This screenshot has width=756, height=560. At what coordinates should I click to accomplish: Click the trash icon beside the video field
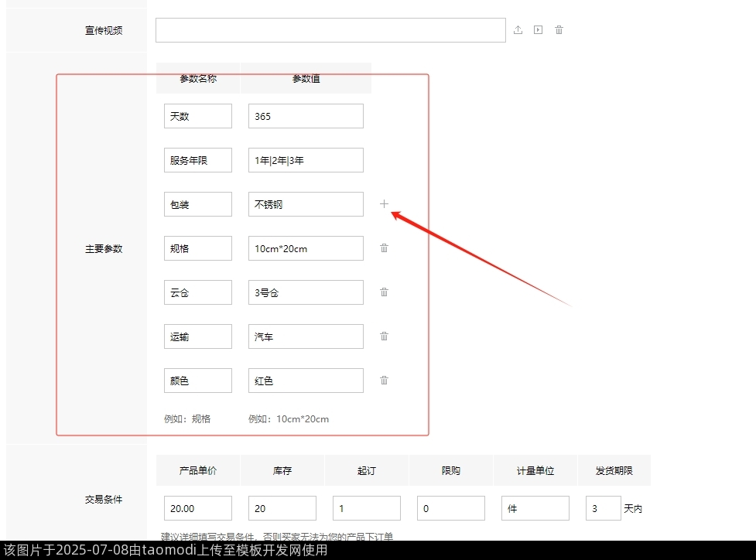click(x=559, y=29)
